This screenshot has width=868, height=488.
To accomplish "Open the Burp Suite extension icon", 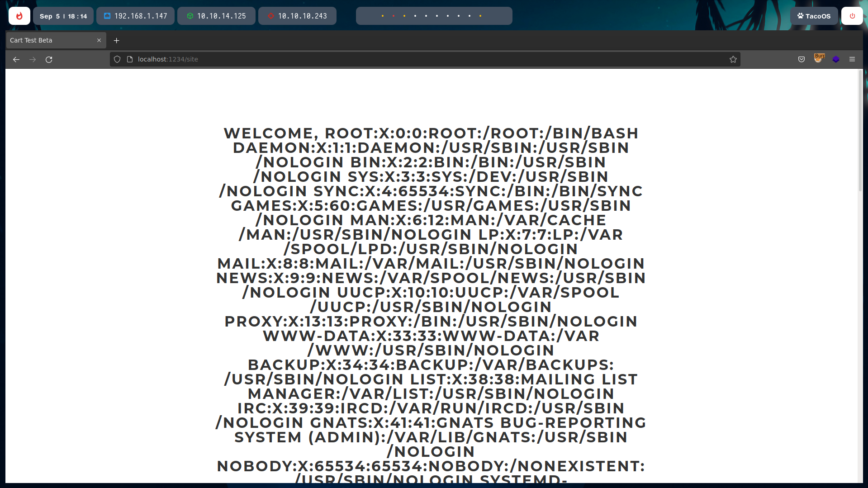I will (x=819, y=58).
